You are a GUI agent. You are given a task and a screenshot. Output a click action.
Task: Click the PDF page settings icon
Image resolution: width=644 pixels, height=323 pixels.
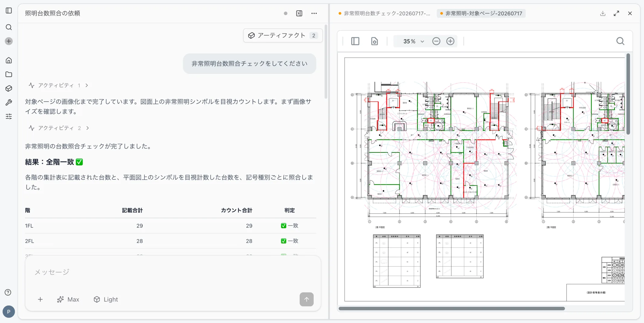[x=374, y=41]
